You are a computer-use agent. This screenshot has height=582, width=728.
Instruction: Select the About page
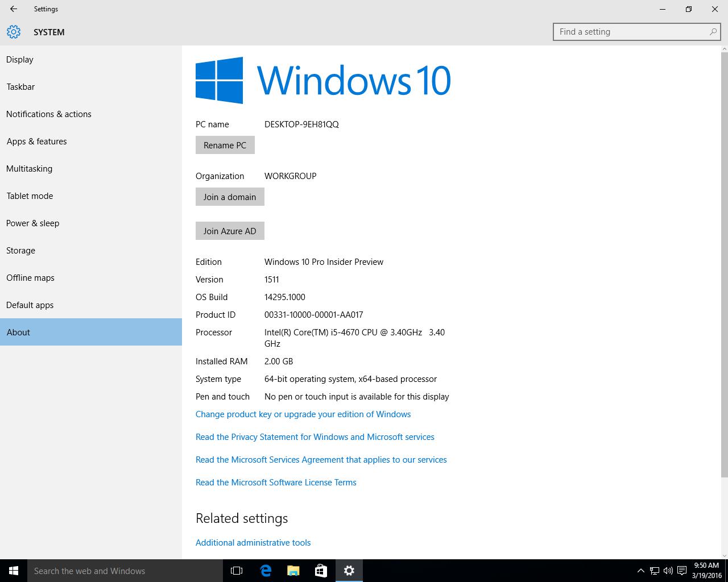click(91, 332)
